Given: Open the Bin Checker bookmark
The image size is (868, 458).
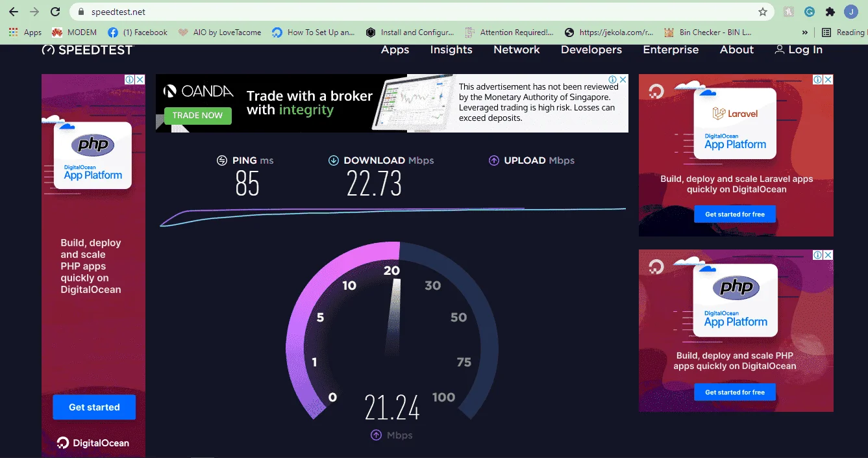Looking at the screenshot, I should pos(708,32).
